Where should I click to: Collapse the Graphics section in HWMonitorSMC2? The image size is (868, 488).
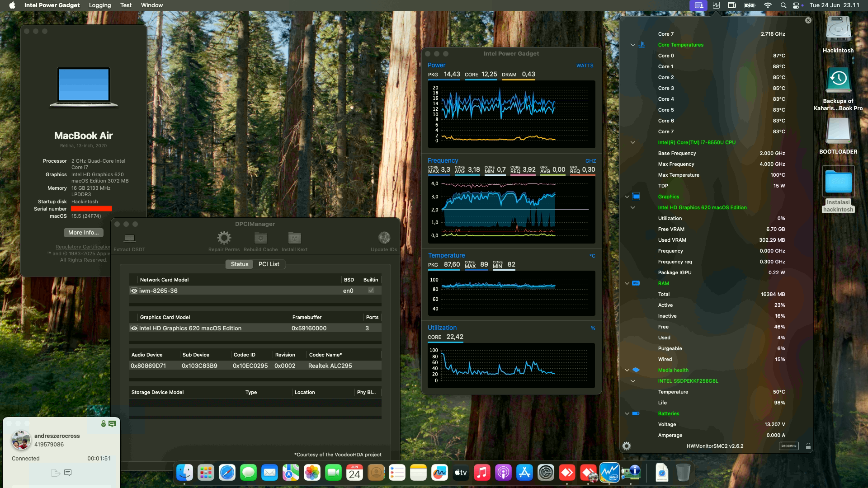(x=627, y=197)
